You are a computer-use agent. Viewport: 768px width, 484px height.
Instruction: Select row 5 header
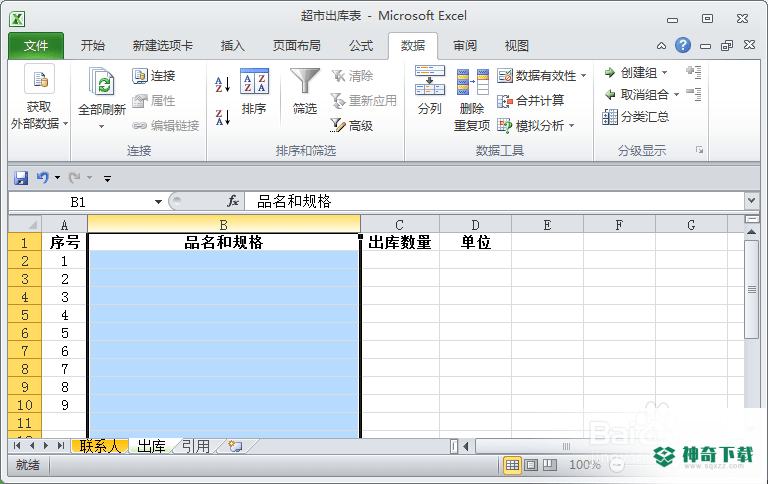pyautogui.click(x=24, y=315)
